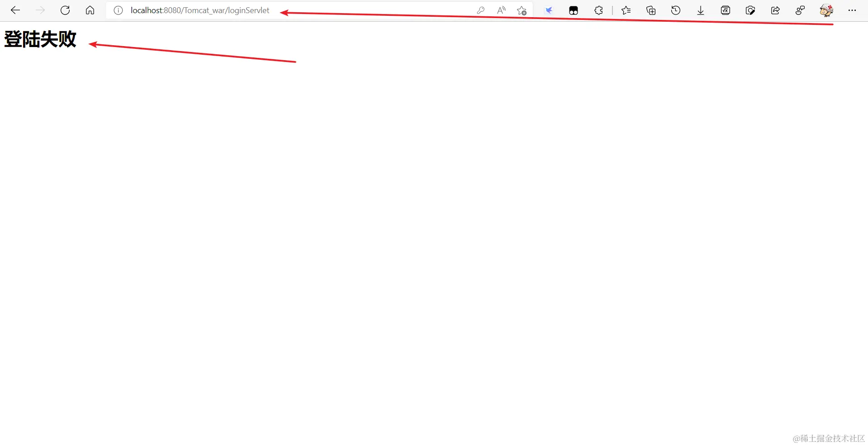
Task: Open the blue bird extension icon
Action: 549,10
